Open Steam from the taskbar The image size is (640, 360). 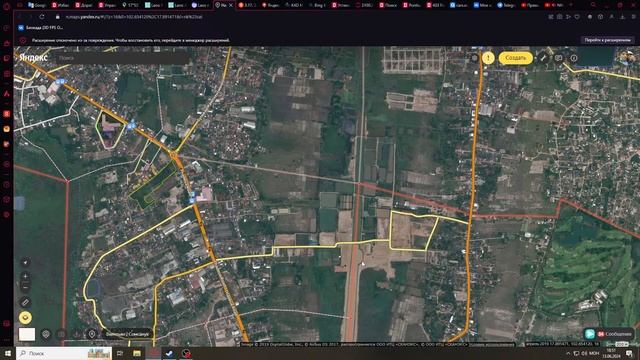[169, 353]
